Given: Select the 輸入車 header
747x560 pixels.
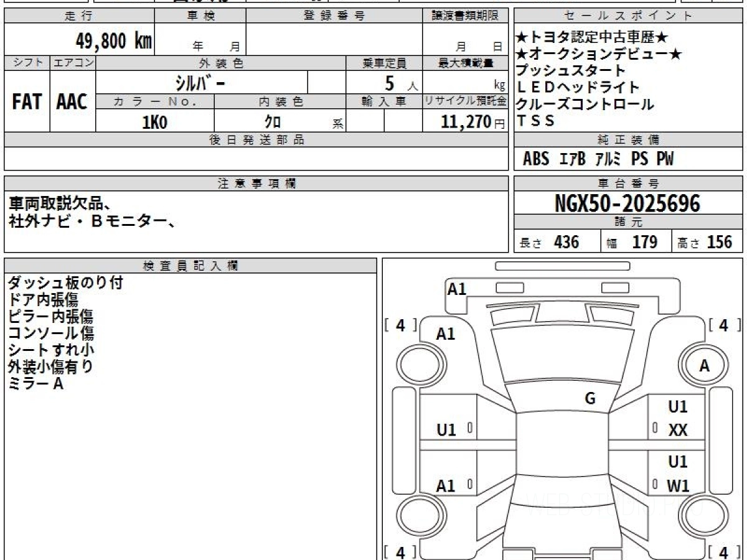Looking at the screenshot, I should click(x=384, y=101).
